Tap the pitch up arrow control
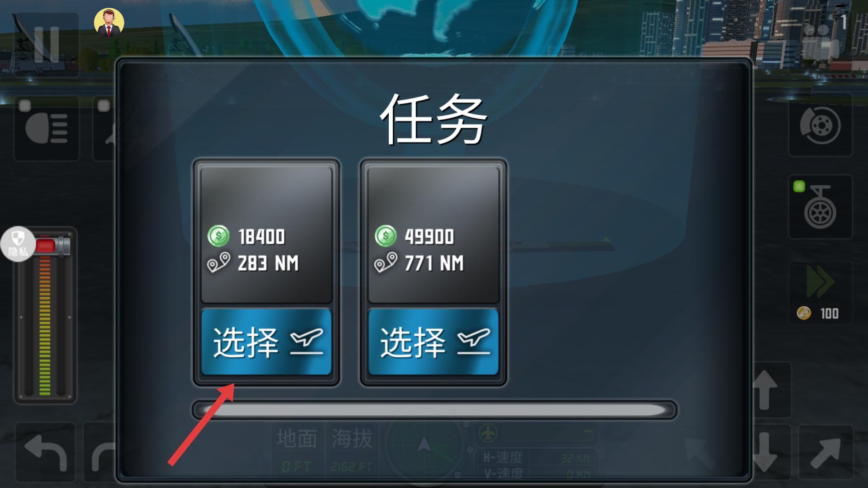 (x=771, y=390)
